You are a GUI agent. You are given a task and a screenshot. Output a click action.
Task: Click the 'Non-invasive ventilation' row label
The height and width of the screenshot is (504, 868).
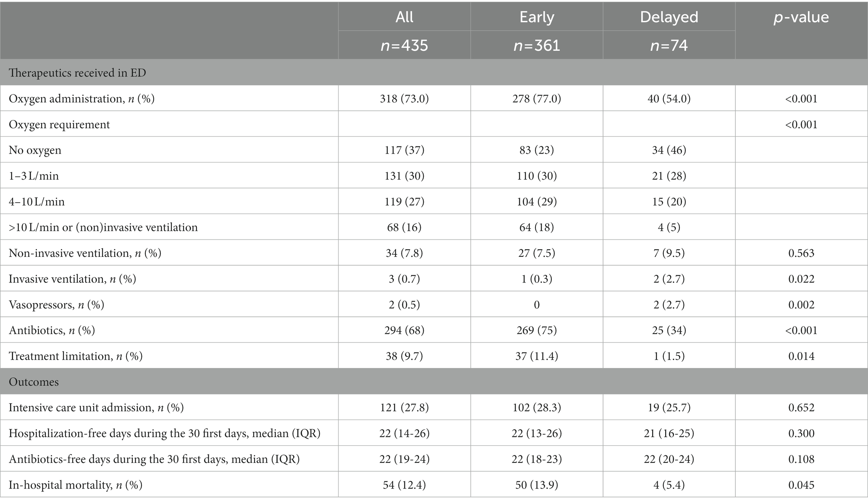(85, 253)
